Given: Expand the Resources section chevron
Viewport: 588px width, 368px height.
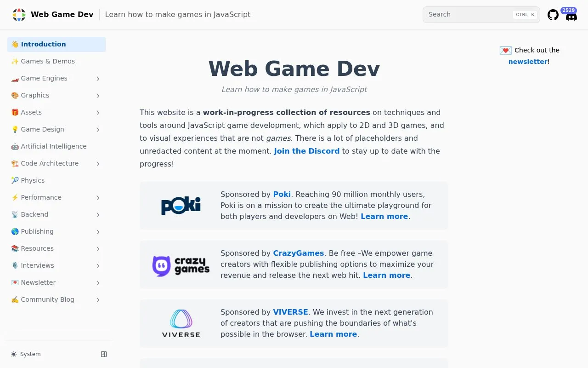Looking at the screenshot, I should tap(98, 249).
